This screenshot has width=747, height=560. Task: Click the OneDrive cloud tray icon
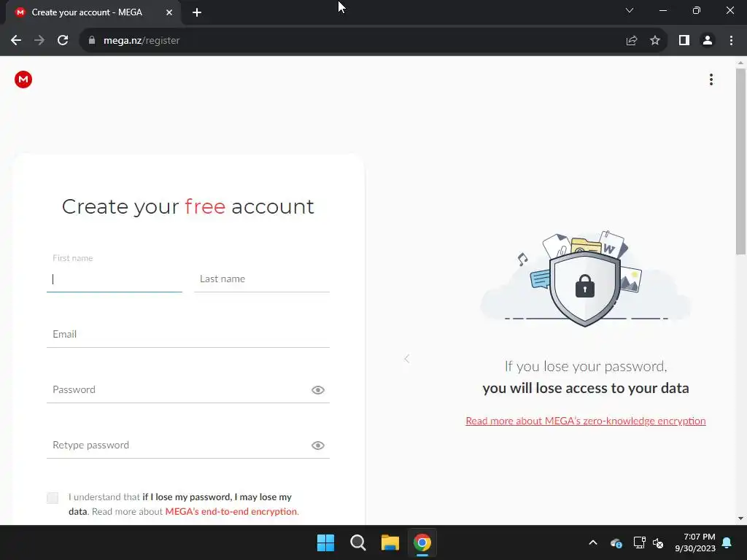pyautogui.click(x=616, y=542)
